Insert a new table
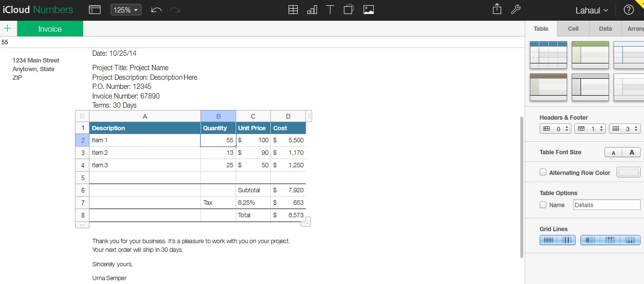The image size is (644, 284). (293, 10)
